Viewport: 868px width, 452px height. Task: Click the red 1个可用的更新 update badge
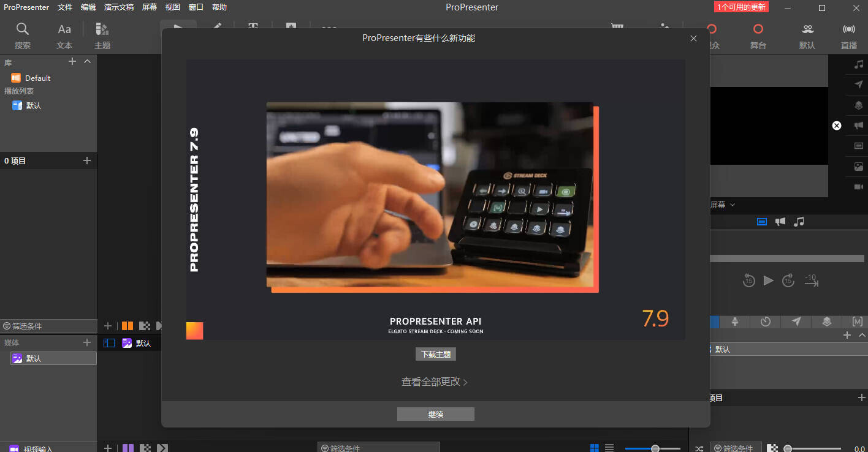741,7
